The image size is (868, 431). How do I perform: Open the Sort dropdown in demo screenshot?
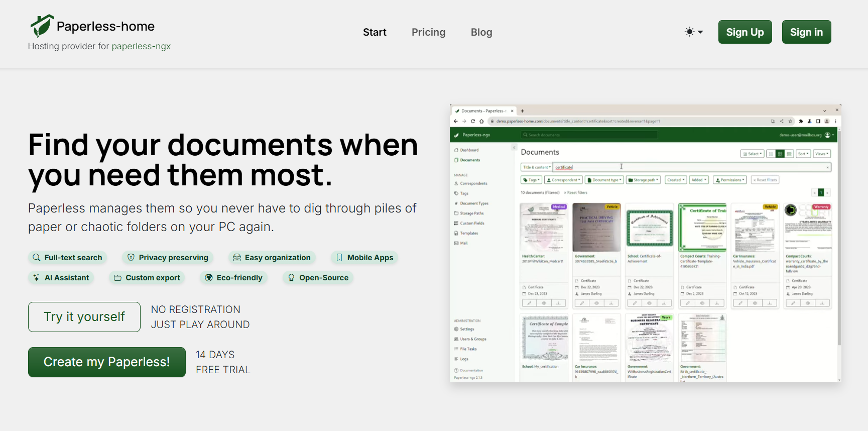(x=803, y=154)
